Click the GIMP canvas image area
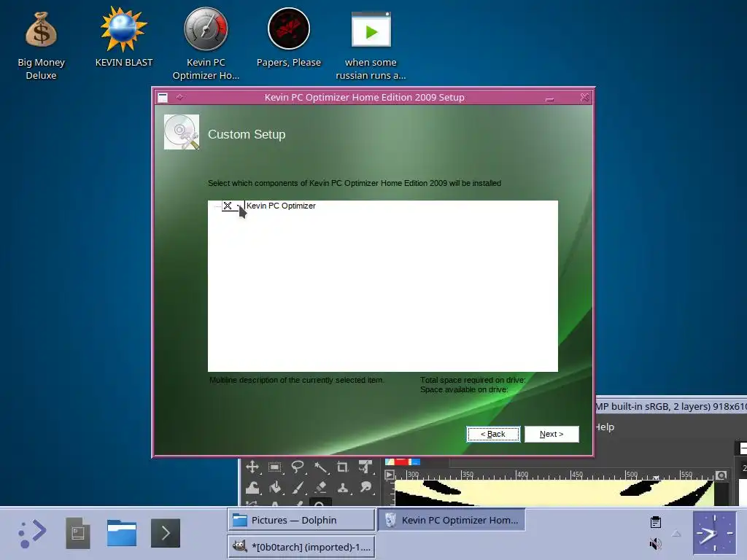This screenshot has width=747, height=560. [555, 493]
